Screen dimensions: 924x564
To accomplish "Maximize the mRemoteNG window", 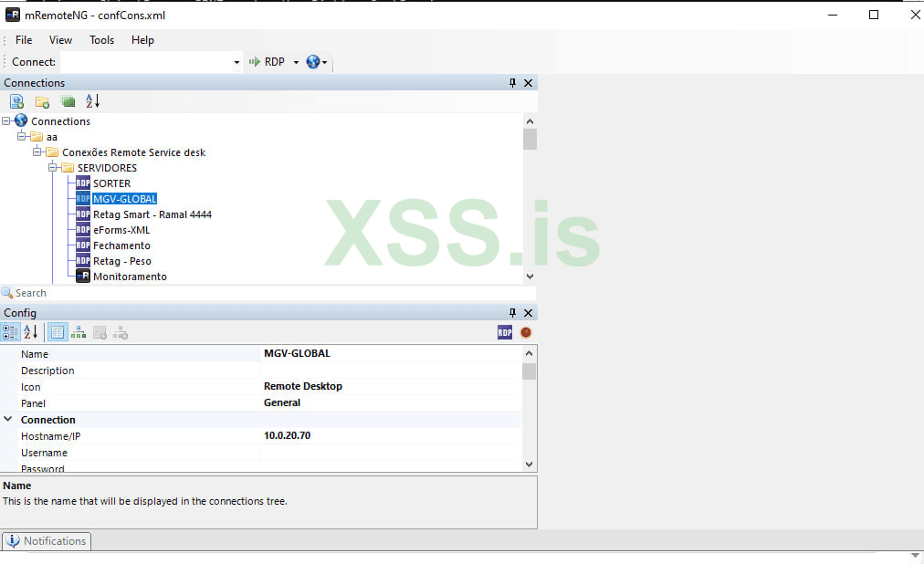I will 874,15.
